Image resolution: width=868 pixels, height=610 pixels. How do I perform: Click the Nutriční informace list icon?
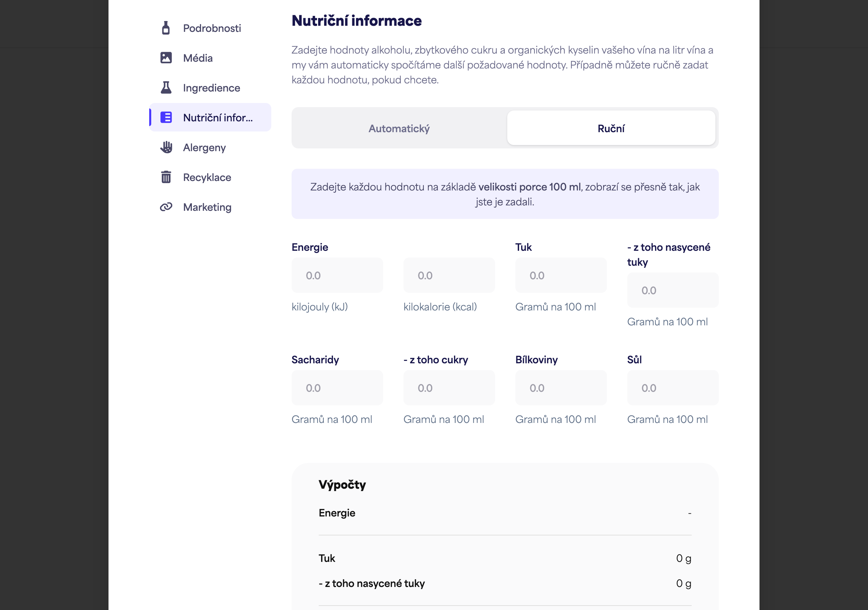coord(166,118)
